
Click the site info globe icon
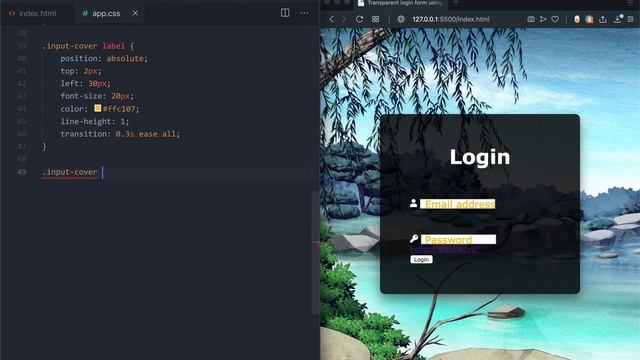point(401,19)
